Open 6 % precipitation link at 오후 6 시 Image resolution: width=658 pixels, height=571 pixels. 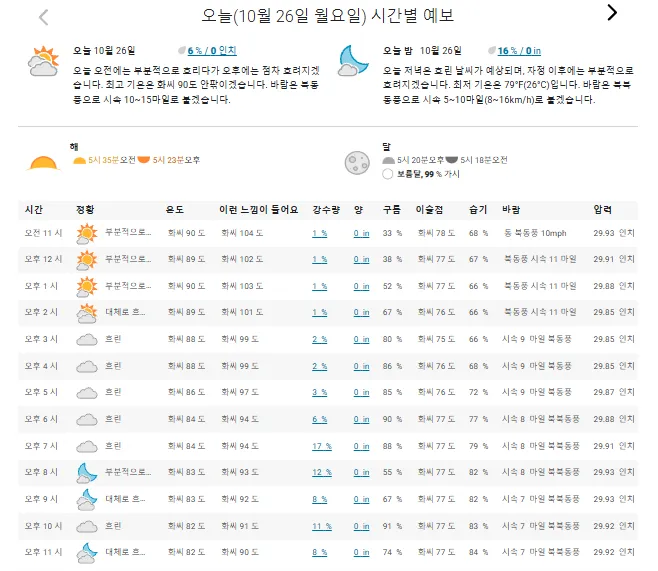tap(319, 419)
